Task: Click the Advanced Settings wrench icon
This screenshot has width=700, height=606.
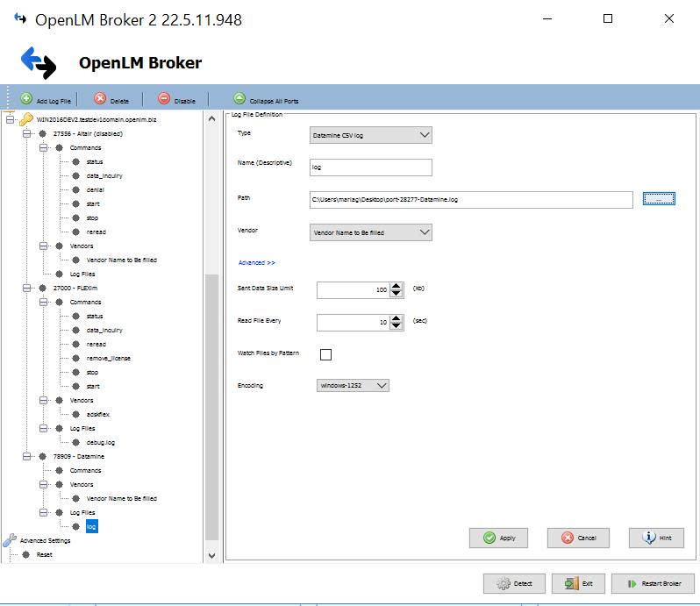Action: click(x=11, y=540)
